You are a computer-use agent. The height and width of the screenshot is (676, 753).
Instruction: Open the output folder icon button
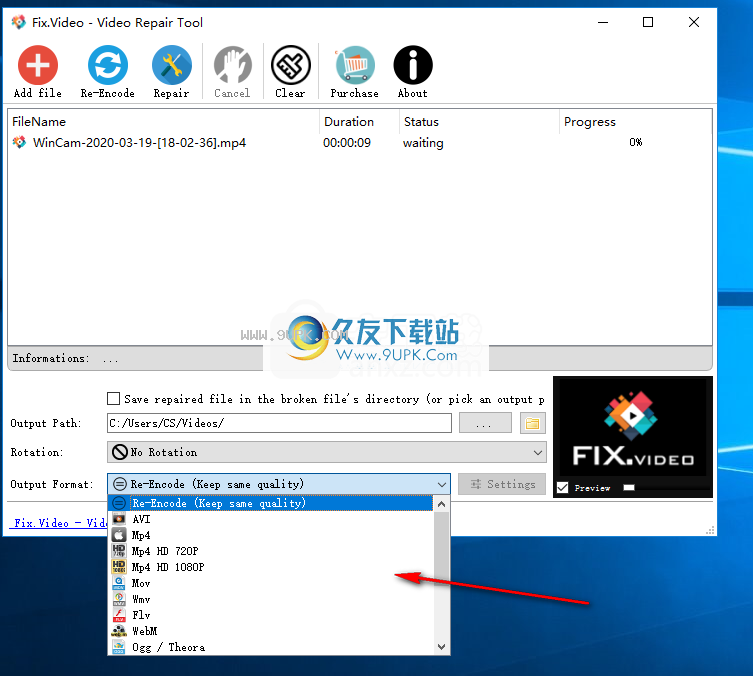point(533,423)
